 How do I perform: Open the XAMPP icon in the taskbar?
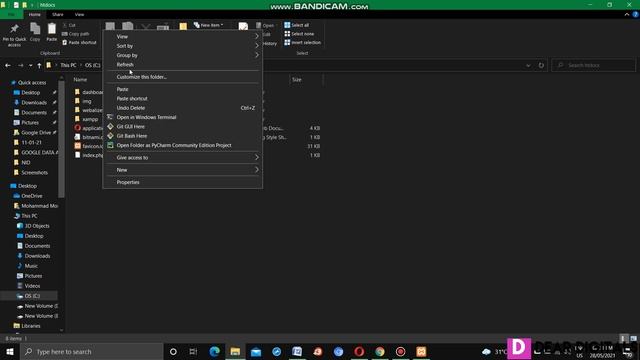(x=421, y=351)
